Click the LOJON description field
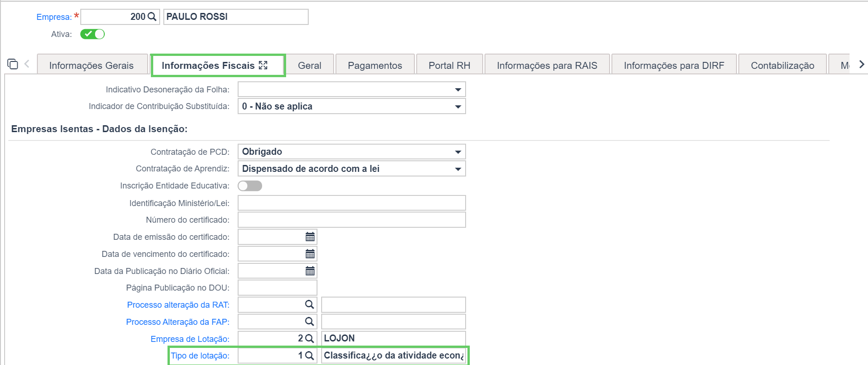The image size is (868, 365). click(x=394, y=338)
